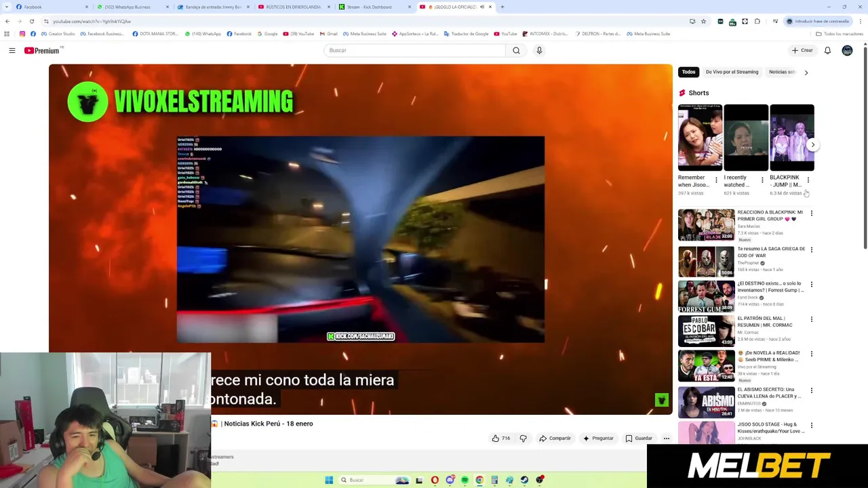Open 'I recently watched' short thumbnail
The width and height of the screenshot is (868, 488).
pos(746,138)
